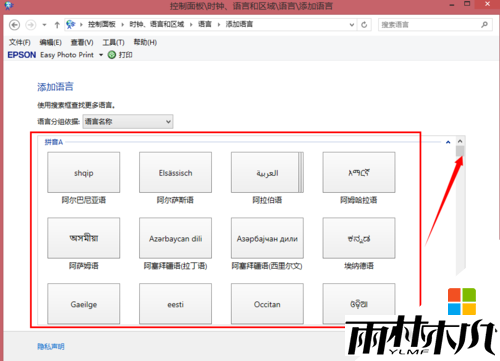Go up one level with up arrow
This screenshot has width=500, height=361.
[x=57, y=25]
